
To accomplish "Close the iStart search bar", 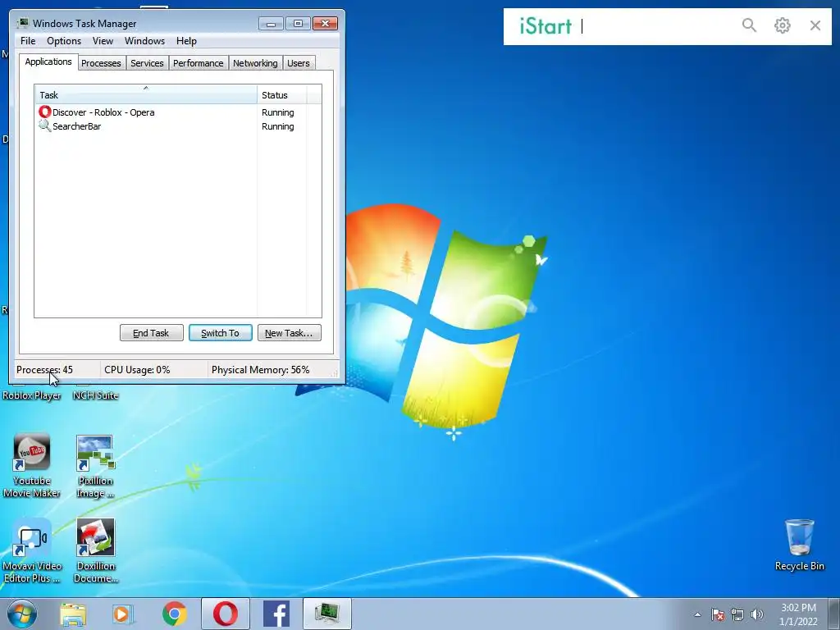I will click(815, 25).
